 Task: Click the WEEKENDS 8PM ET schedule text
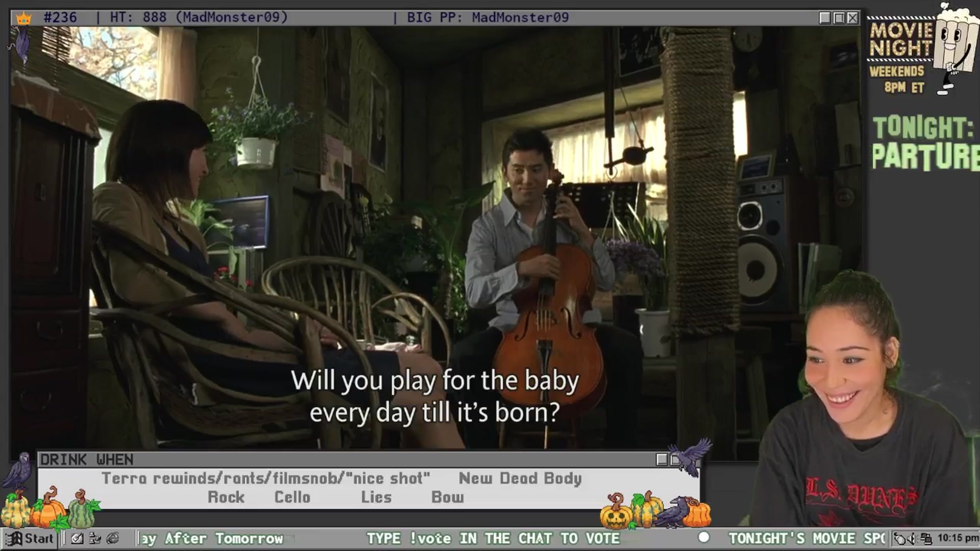click(x=898, y=79)
